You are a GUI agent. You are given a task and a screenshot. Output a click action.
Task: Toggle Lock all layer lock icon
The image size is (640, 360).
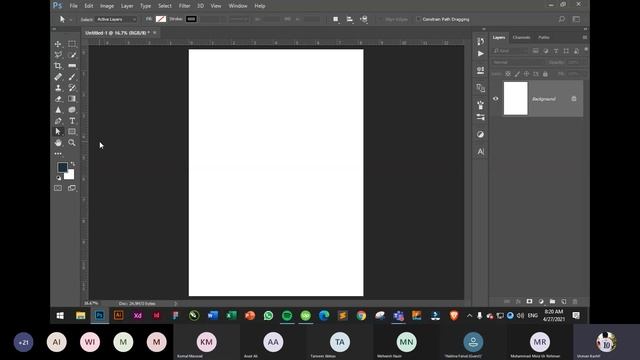545,74
